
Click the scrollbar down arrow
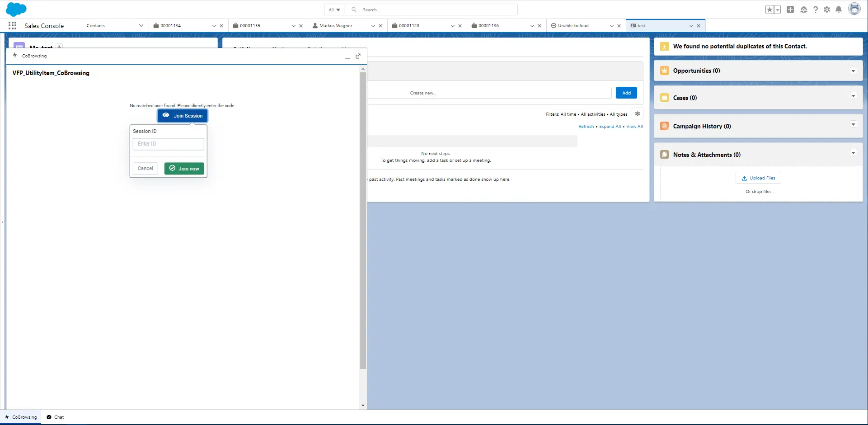363,406
